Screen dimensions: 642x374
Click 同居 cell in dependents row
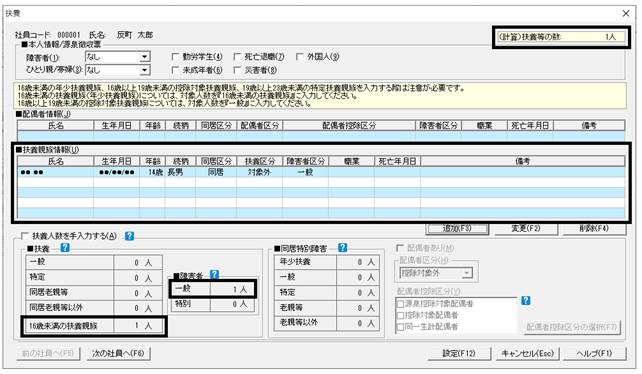216,172
